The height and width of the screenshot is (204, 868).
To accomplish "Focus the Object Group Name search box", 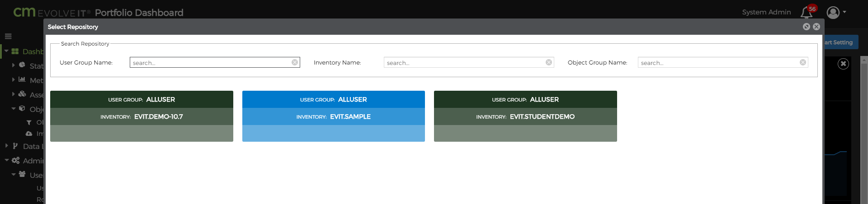I will tap(723, 62).
